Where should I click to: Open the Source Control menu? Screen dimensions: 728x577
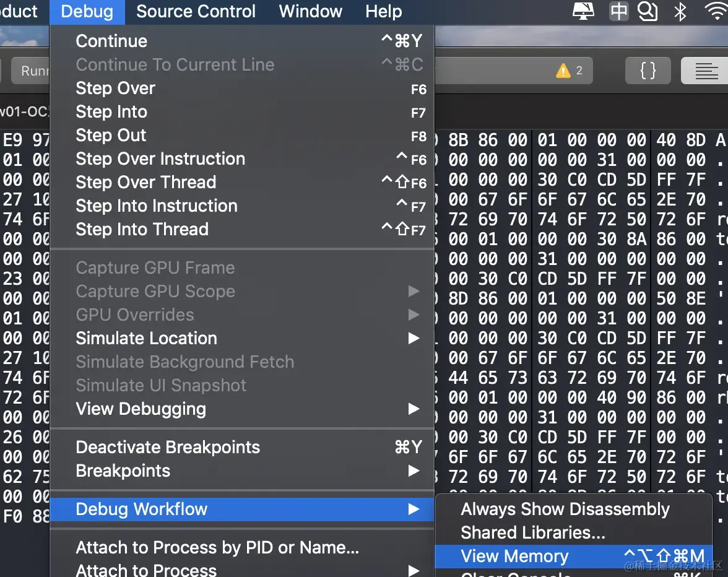click(x=196, y=11)
